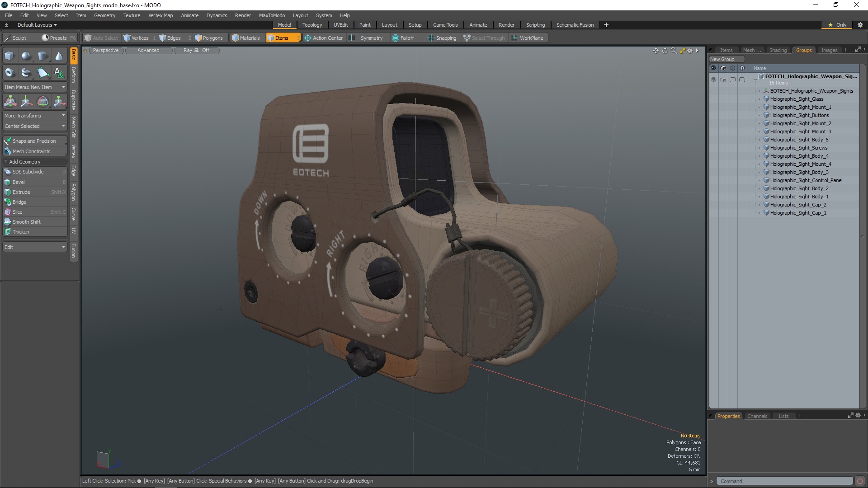
Task: Open the Channels tab
Action: (x=757, y=416)
